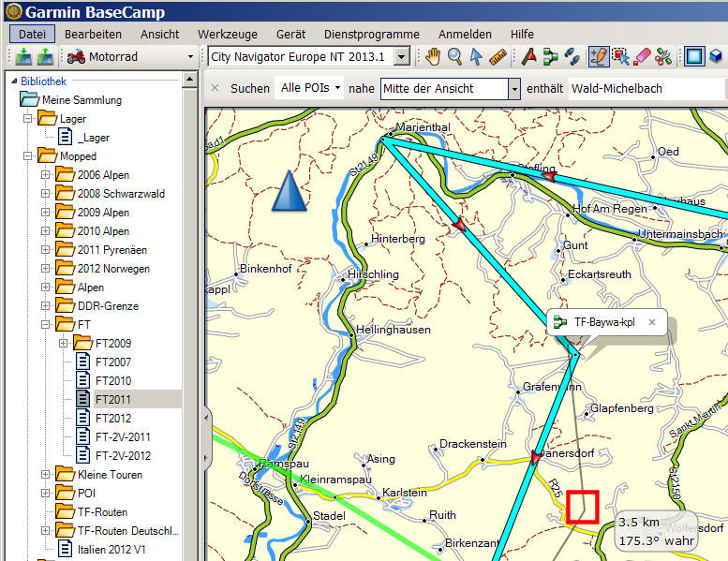Open the Motorrad activity profile dropdown

[x=190, y=57]
